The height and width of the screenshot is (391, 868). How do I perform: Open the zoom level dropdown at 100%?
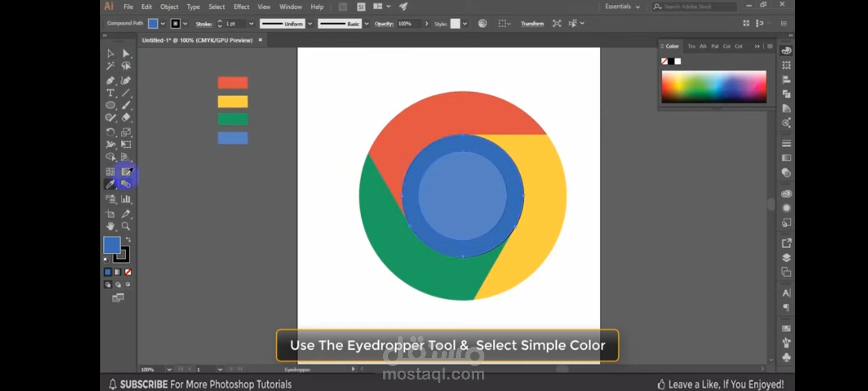(169, 369)
